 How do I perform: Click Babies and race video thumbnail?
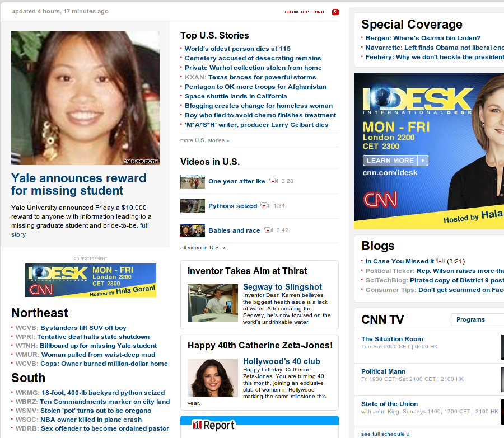pos(193,230)
